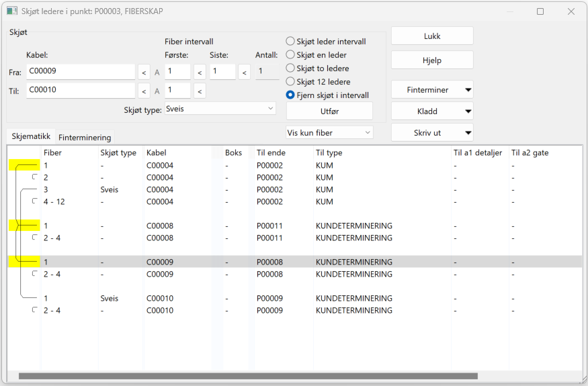Click bracket marker on C00010 fiber 2 - 4 row
Screen dimensions: 588x386
pos(34,310)
